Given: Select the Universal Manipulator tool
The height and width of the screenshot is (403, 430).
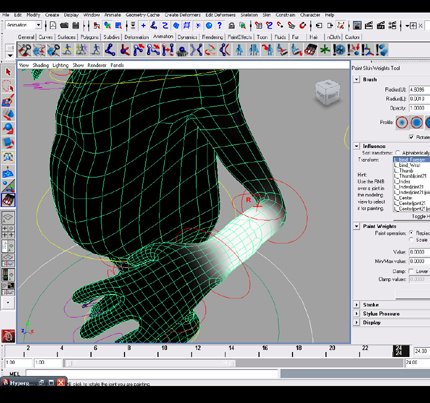Looking at the screenshot, I should (8, 157).
